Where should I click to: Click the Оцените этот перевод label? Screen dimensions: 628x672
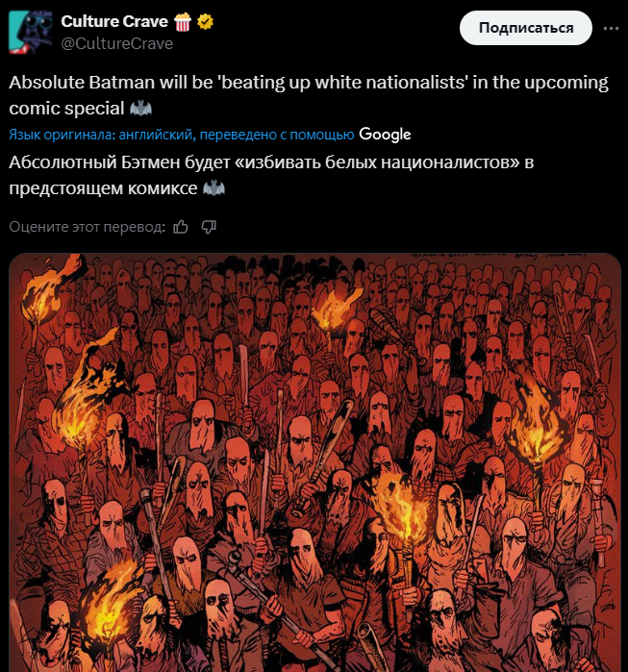87,227
